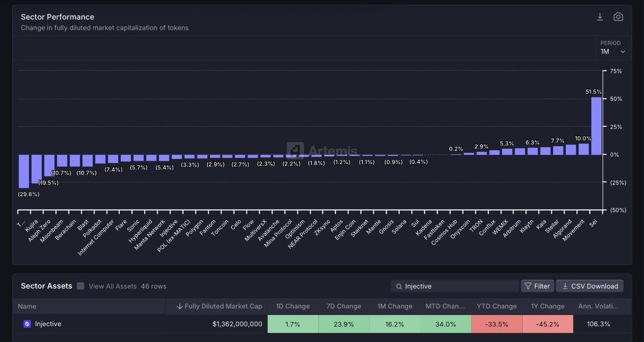Open the Period 1M dropdown

click(x=613, y=48)
